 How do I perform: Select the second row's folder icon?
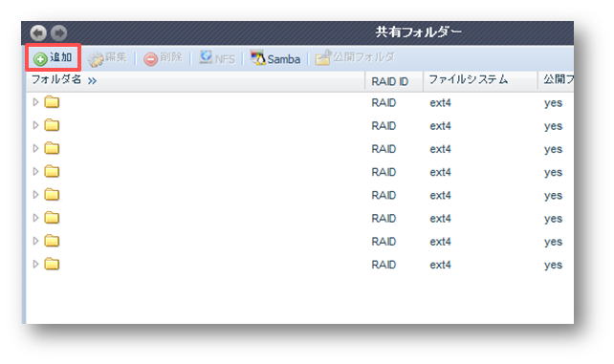pyautogui.click(x=52, y=125)
